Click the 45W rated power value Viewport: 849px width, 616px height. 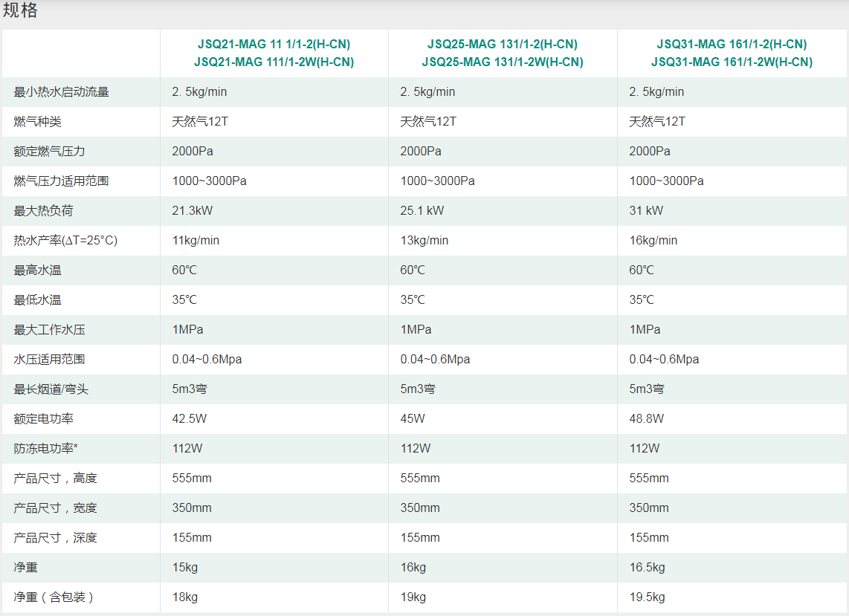click(413, 419)
